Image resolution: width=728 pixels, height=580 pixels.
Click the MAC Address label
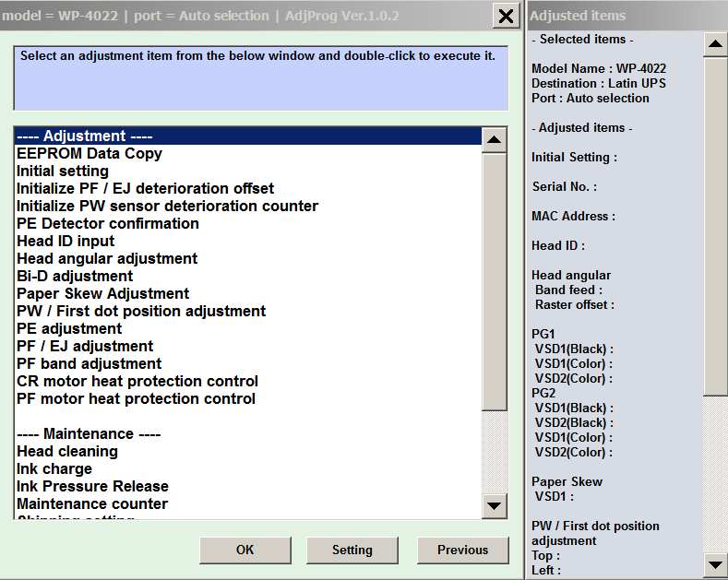[573, 216]
